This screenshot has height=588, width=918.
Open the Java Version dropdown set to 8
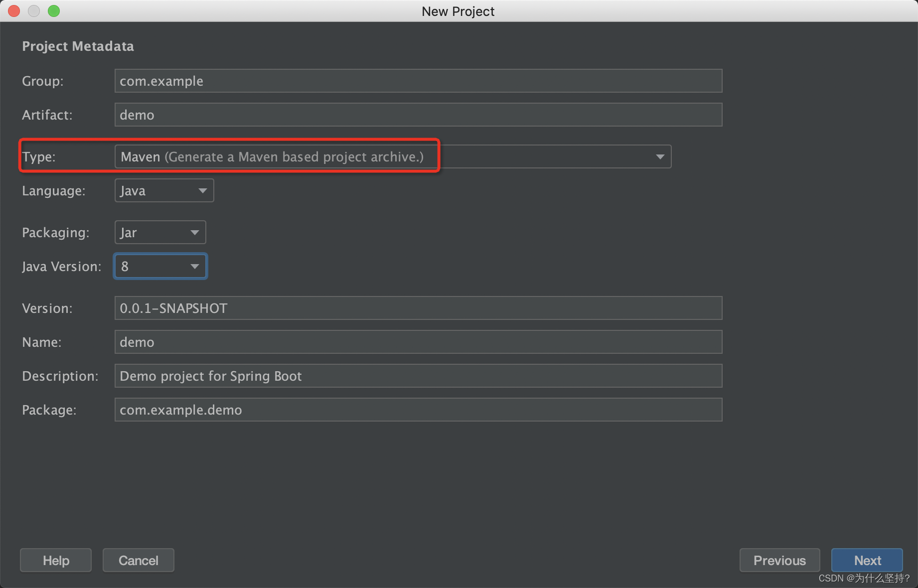[x=160, y=266]
